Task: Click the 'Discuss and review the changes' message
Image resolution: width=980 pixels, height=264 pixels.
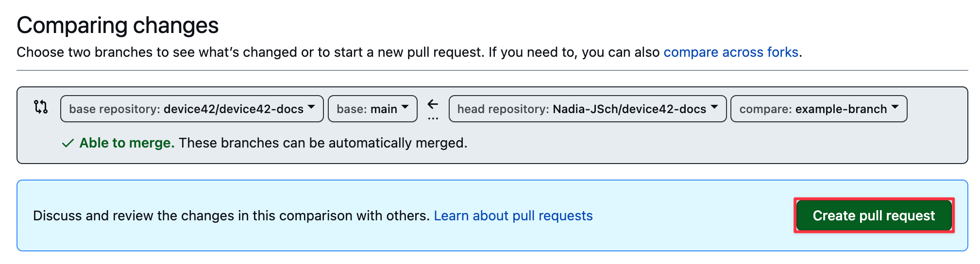Action: (x=231, y=215)
